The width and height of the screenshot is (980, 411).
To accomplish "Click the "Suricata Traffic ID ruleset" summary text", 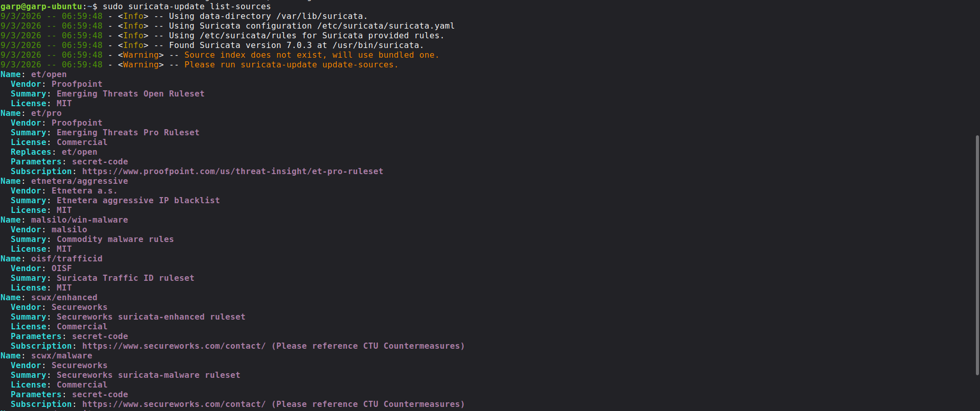I will click(125, 278).
